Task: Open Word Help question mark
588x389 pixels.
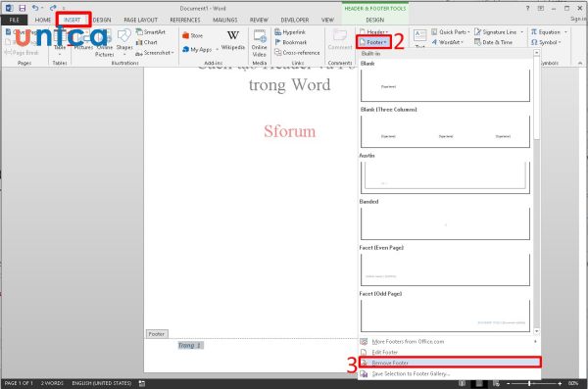Action: point(527,8)
